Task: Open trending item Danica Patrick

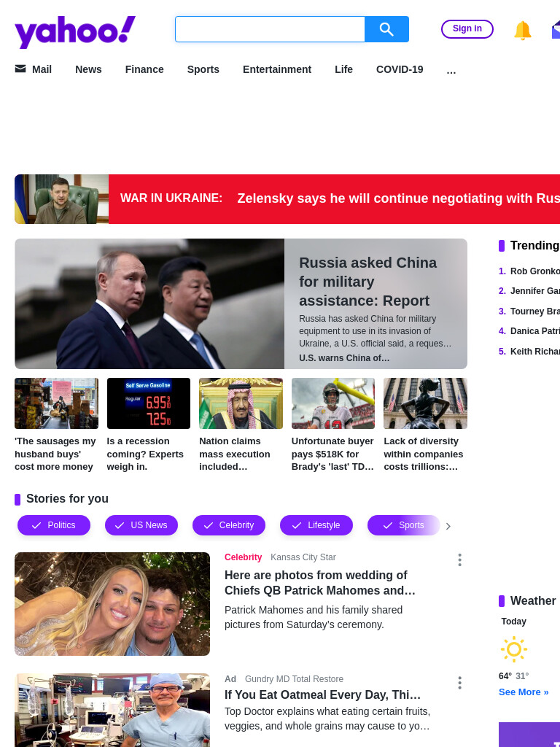Action: [x=534, y=331]
